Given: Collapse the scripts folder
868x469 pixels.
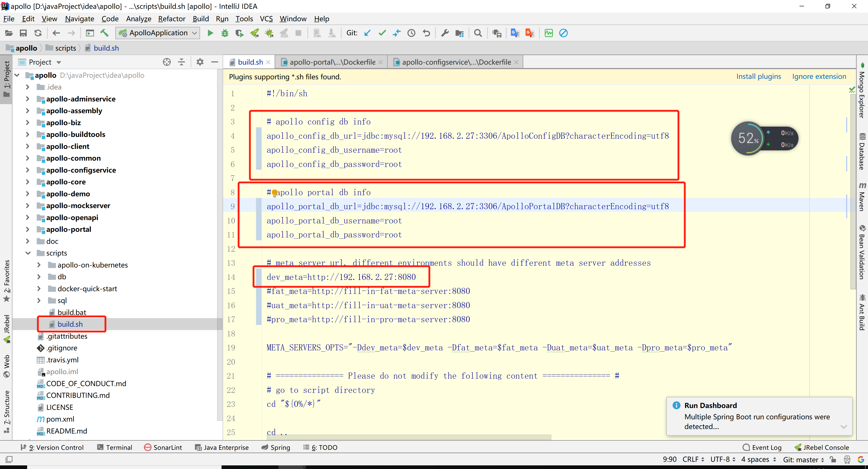Looking at the screenshot, I should point(28,253).
